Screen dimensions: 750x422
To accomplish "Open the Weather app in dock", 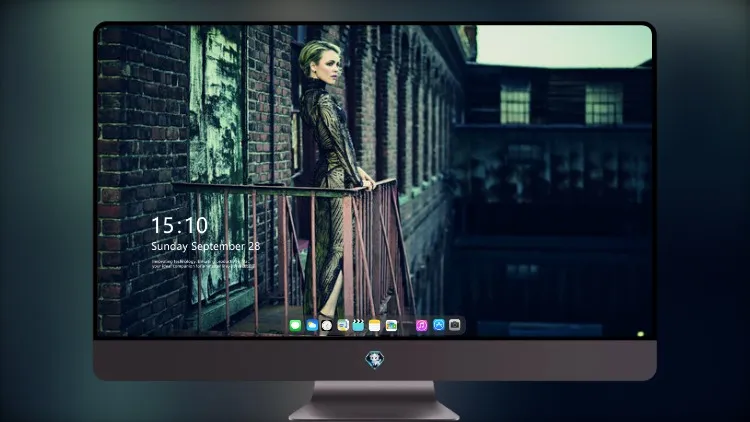I will 312,326.
